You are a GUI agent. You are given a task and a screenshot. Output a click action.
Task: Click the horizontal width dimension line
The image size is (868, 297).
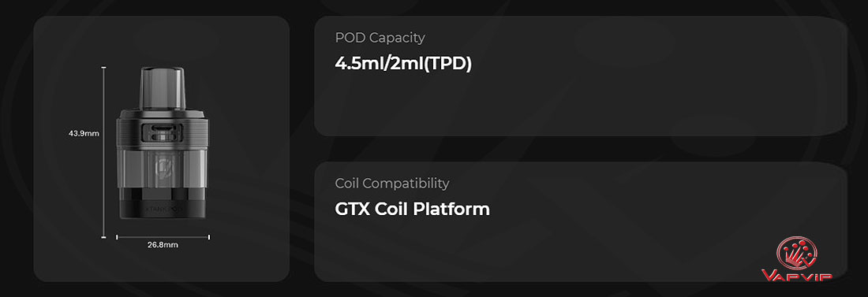point(163,237)
